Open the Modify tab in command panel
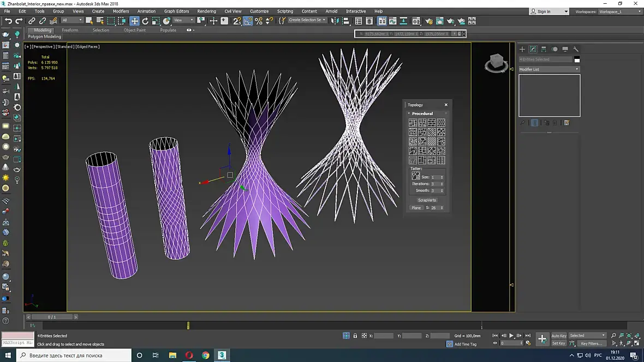 click(x=533, y=49)
